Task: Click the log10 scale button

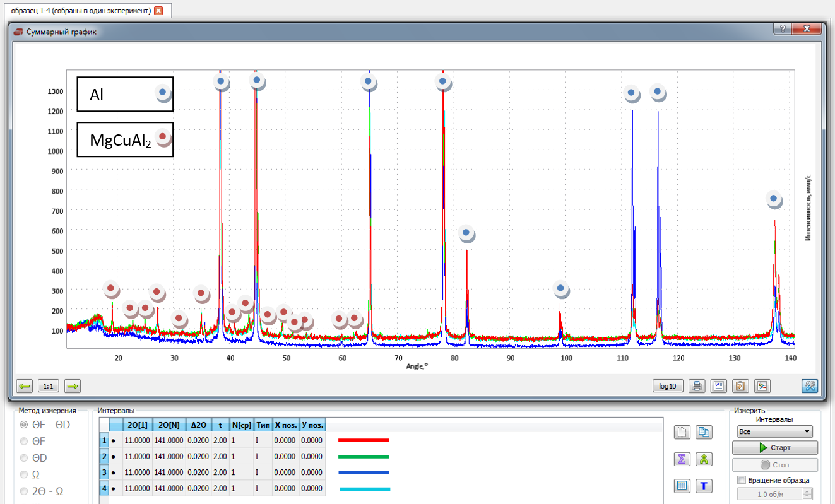Action: click(x=667, y=386)
